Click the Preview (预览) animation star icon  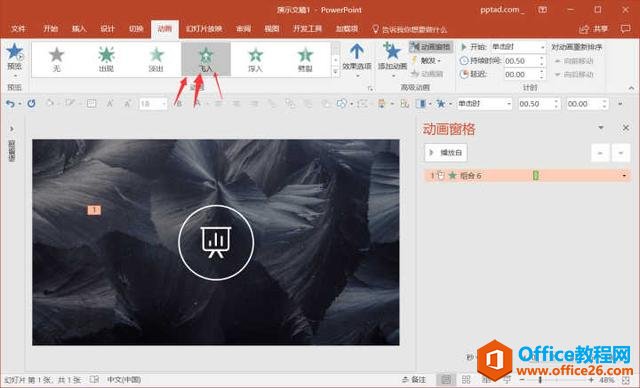[14, 52]
